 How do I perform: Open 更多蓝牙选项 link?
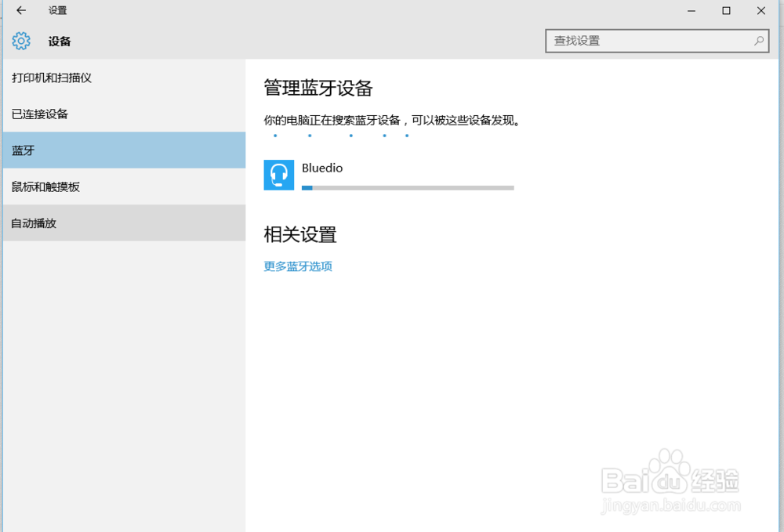(x=298, y=266)
